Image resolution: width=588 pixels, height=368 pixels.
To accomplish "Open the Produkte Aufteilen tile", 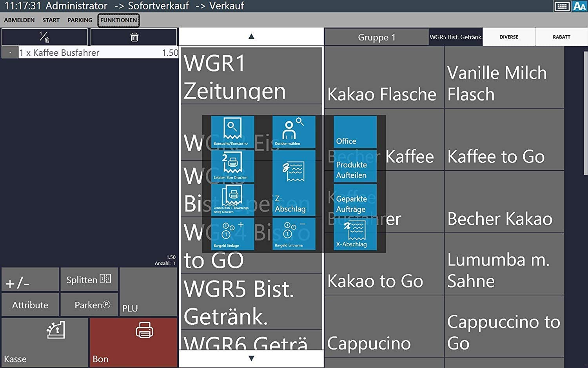I will point(355,166).
